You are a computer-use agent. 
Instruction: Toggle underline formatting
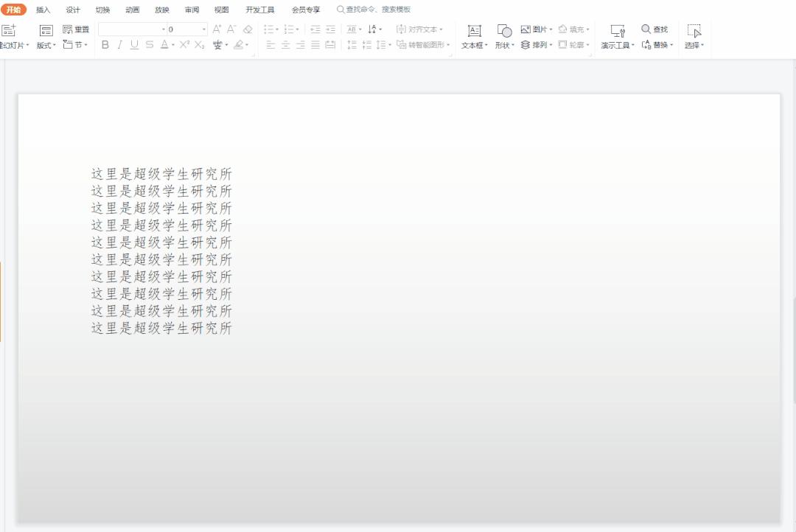135,45
